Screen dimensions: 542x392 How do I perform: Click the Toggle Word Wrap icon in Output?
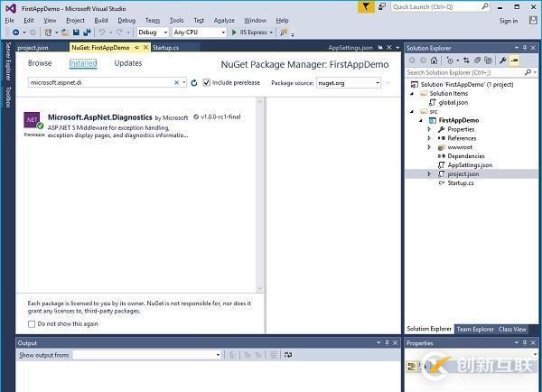[288, 355]
